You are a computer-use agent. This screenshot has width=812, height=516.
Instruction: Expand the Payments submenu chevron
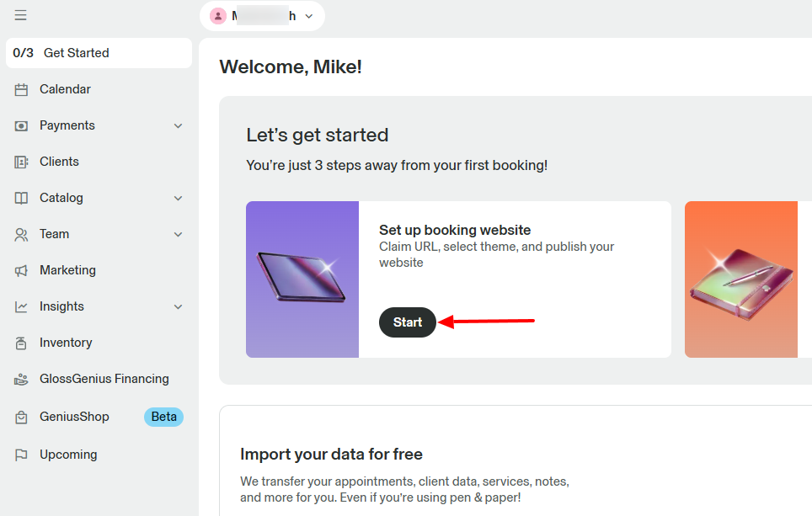(178, 125)
